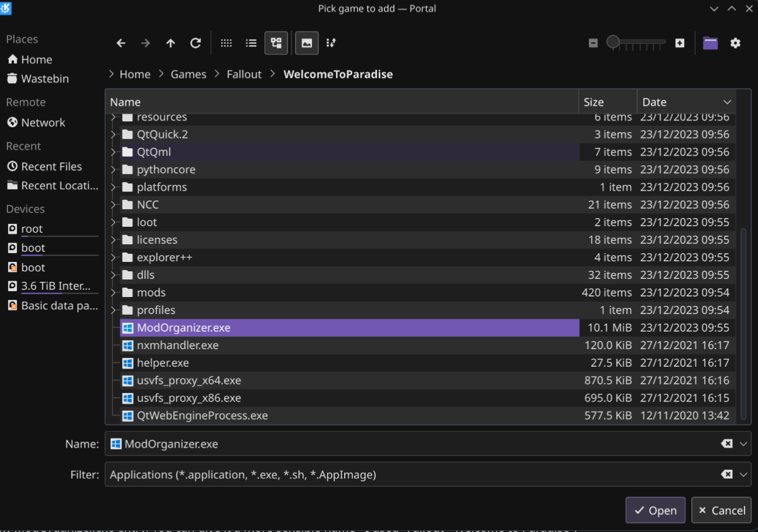This screenshot has width=758, height=532.
Task: Go forward with the right arrow icon
Action: pos(145,43)
